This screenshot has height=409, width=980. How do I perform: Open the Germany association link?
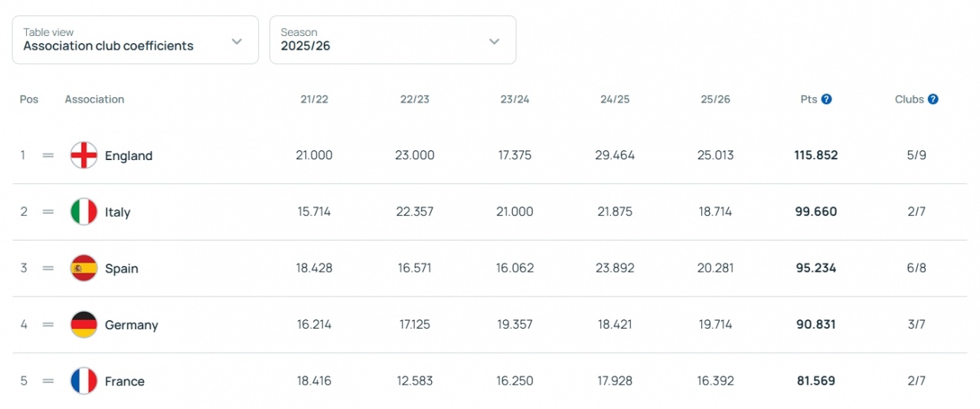[x=131, y=326]
